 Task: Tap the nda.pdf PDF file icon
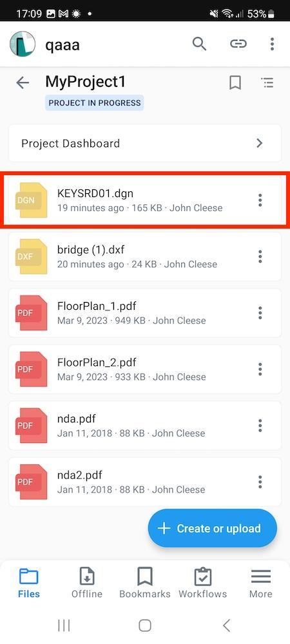(31, 426)
